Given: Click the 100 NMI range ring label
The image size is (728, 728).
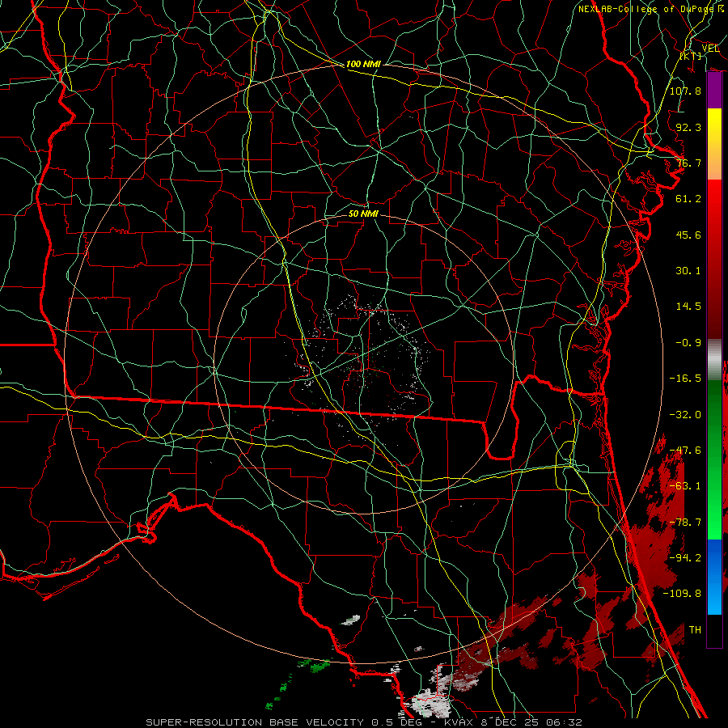Looking at the screenshot, I should click(363, 64).
